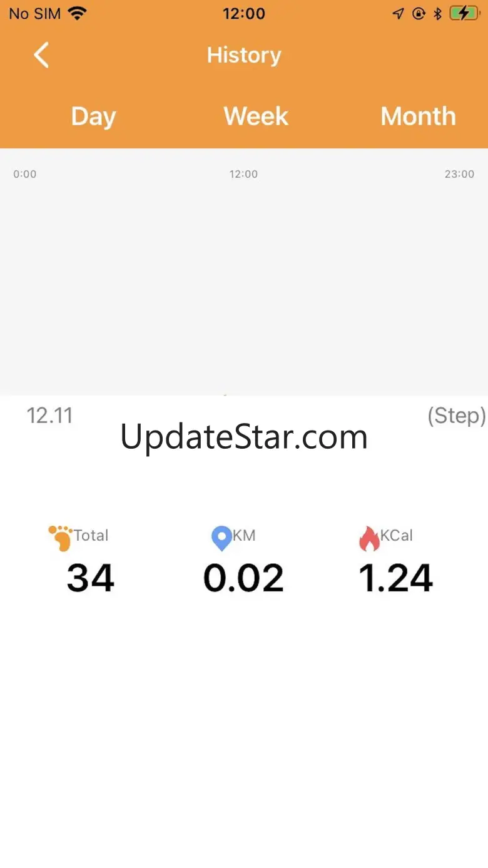Viewport: 488px width, 868px height.
Task: Tap the back arrow icon
Action: pyautogui.click(x=41, y=55)
